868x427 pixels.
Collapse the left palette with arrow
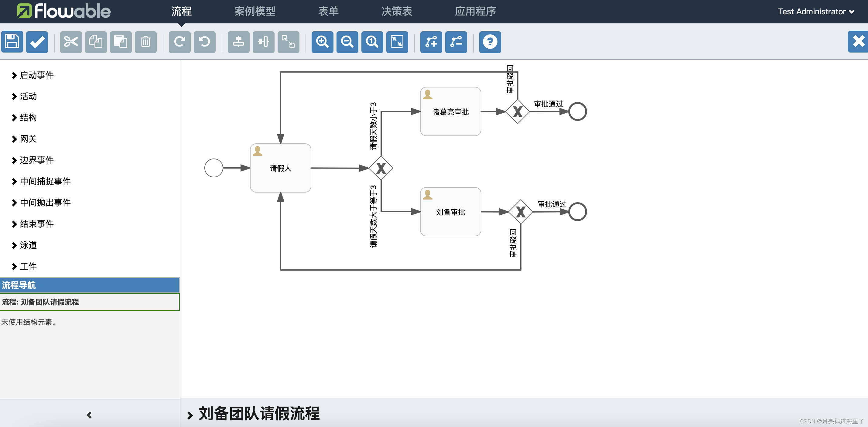89,415
